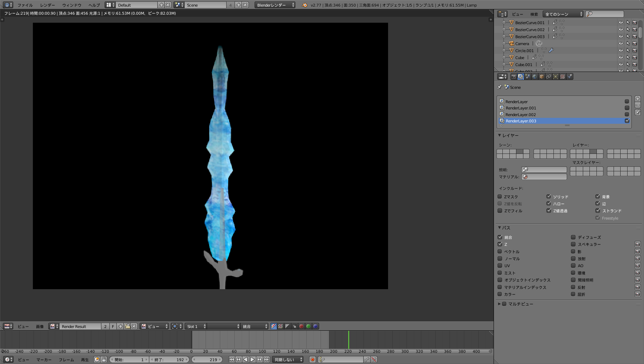Screen dimensions: 644x364
Task: Click open image folder icon by Render Result
Action: 127,326
